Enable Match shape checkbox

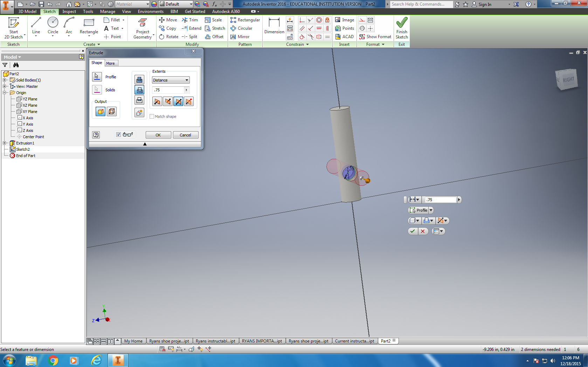coord(152,117)
